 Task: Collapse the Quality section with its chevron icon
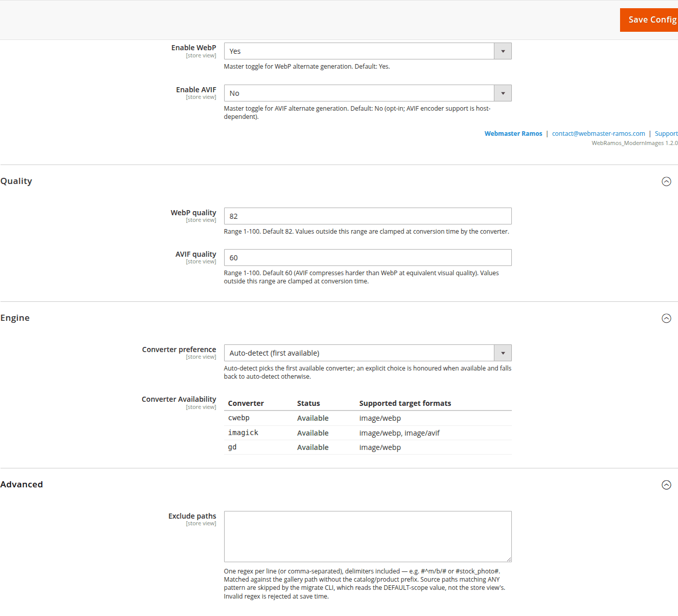666,181
